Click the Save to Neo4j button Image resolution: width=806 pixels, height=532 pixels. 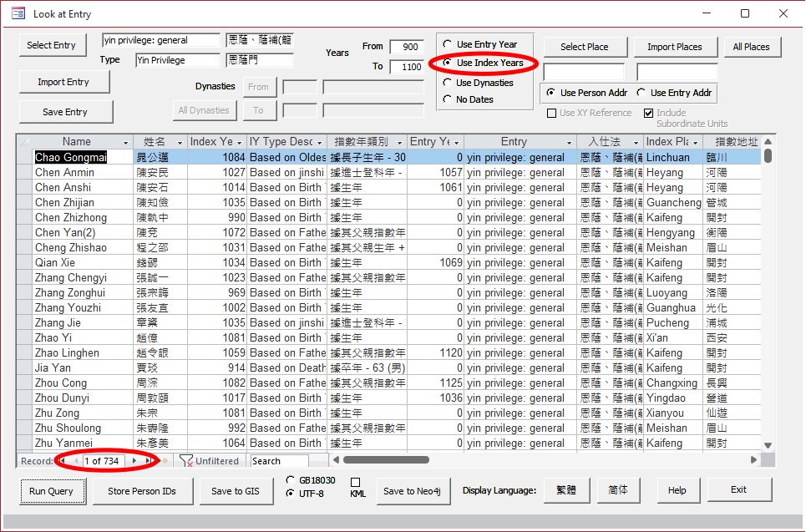411,491
